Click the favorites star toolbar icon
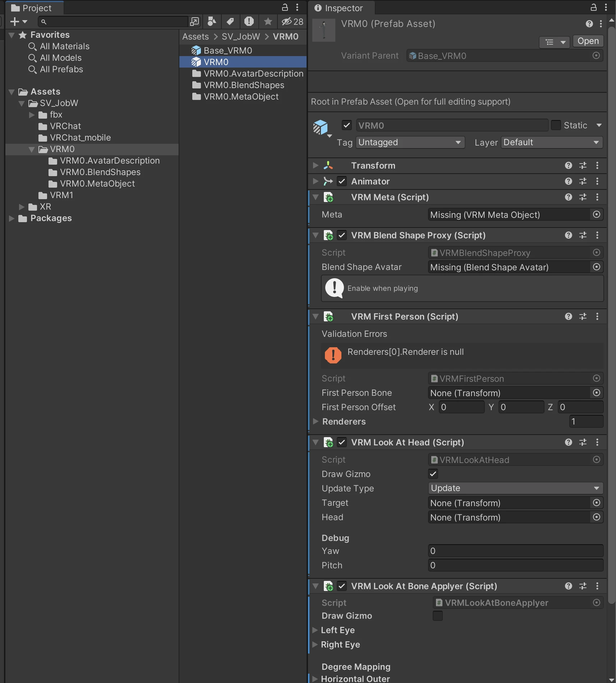Viewport: 616px width, 683px height. [268, 22]
